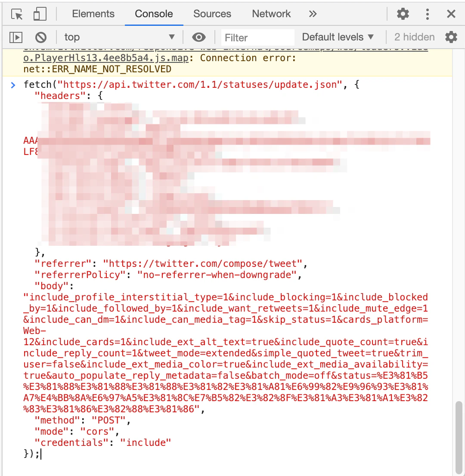The width and height of the screenshot is (465, 476).
Task: Click the "headers" key text
Action: click(60, 96)
